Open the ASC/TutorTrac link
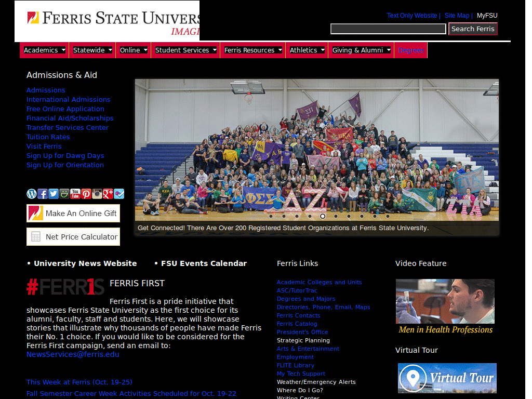532x399 pixels. [297, 290]
